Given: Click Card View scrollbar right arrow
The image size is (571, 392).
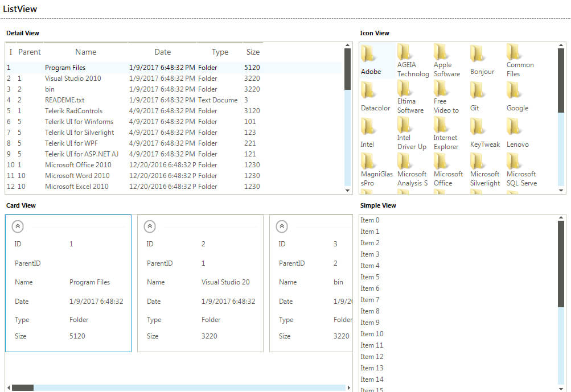Looking at the screenshot, I should coord(349,387).
